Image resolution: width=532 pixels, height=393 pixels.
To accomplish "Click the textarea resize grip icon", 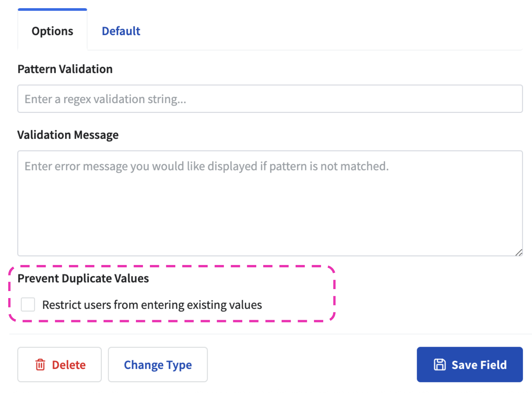I will pyautogui.click(x=518, y=252).
